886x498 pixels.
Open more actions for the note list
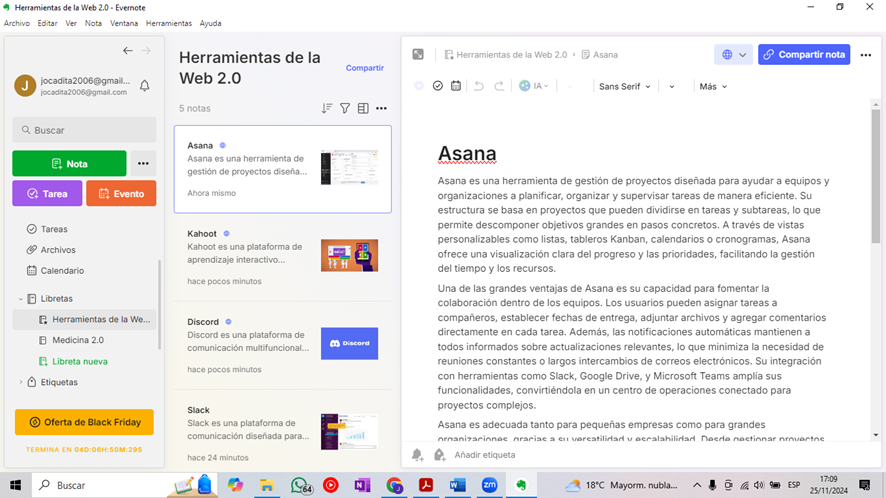(x=381, y=108)
